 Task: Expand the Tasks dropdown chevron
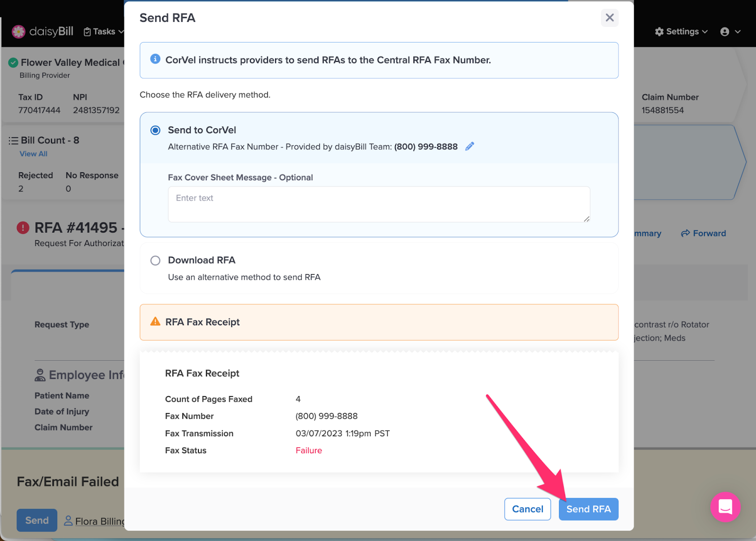tap(121, 32)
